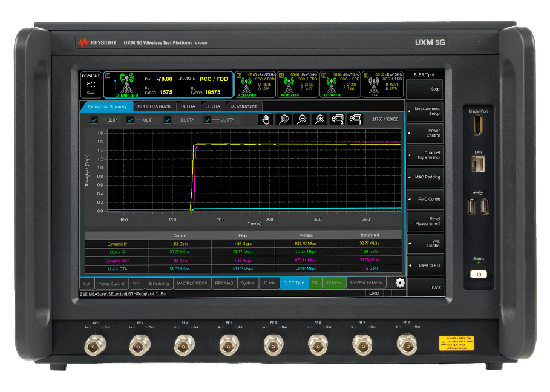This screenshot has width=550, height=392.
Task: Open the Keysight 5G Stack icon
Action: (x=91, y=84)
